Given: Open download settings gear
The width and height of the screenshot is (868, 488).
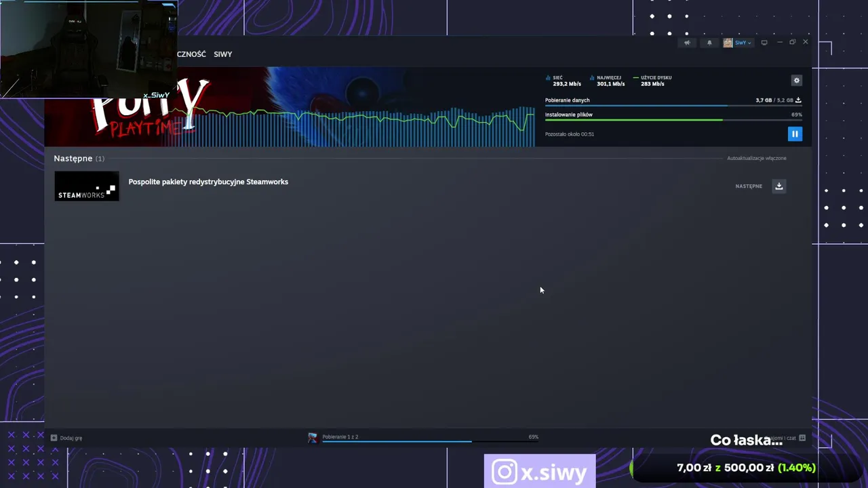Looking at the screenshot, I should point(797,81).
